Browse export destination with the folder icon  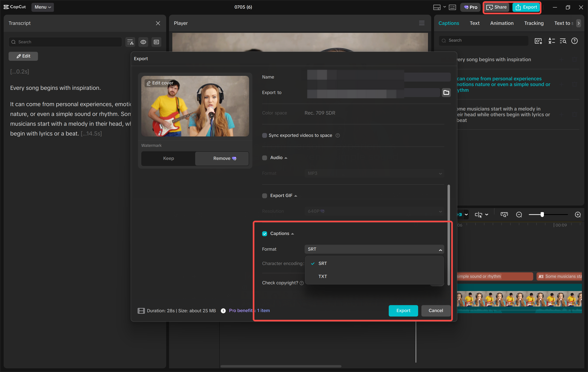[x=446, y=92]
